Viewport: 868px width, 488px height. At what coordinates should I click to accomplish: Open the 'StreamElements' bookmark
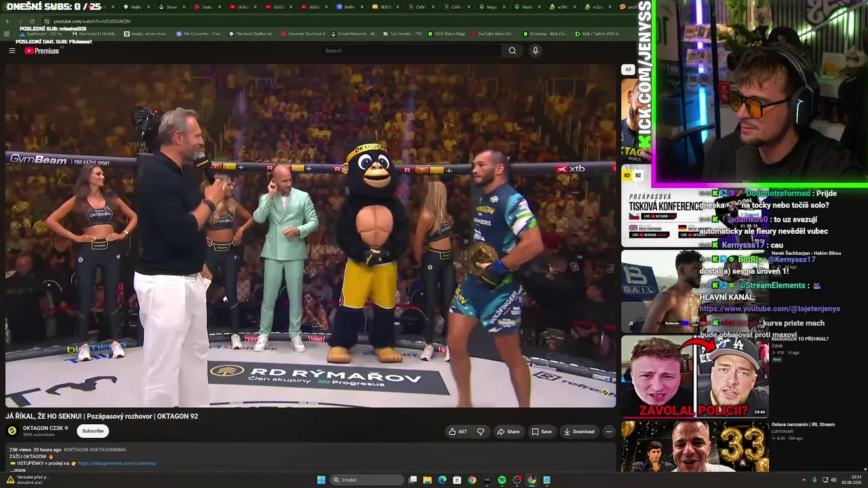pos(354,33)
